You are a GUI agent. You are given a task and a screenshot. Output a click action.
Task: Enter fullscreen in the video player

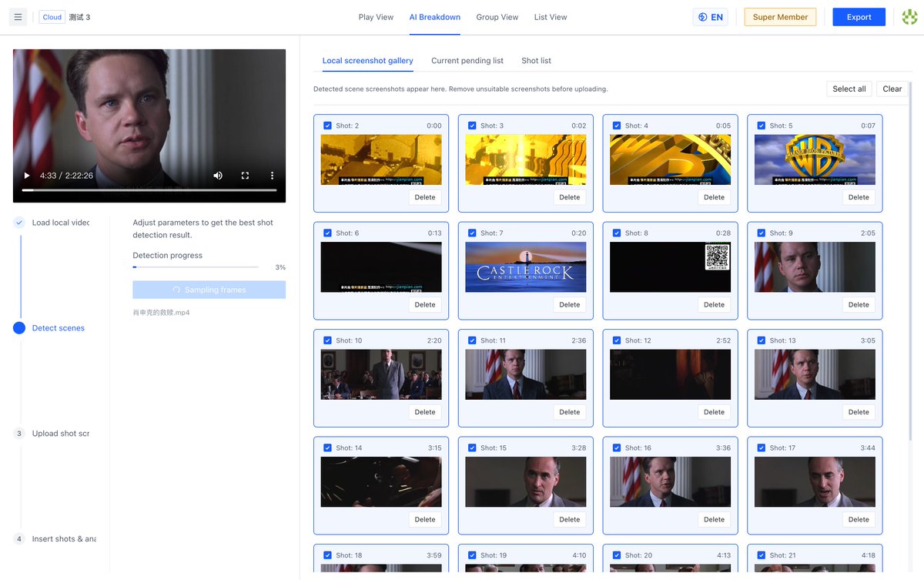click(245, 176)
